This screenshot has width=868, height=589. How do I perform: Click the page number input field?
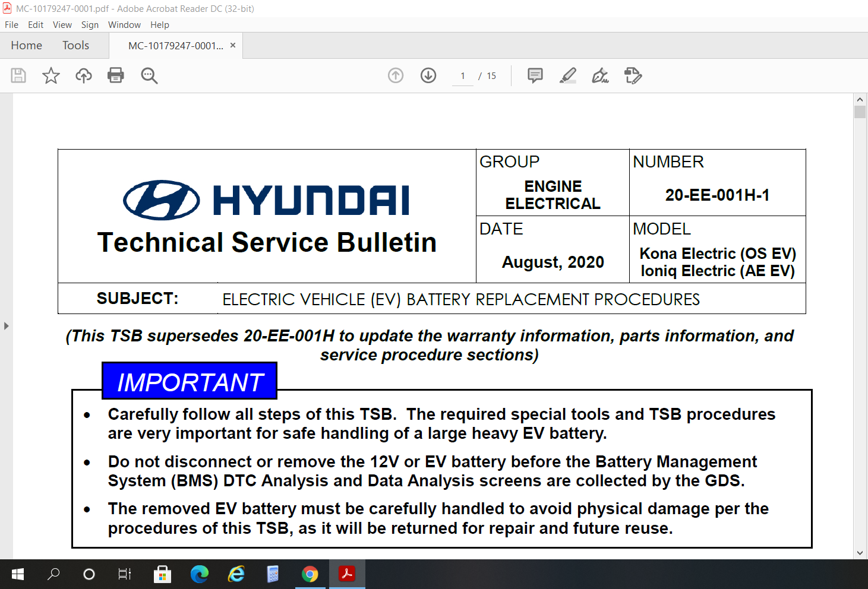463,76
